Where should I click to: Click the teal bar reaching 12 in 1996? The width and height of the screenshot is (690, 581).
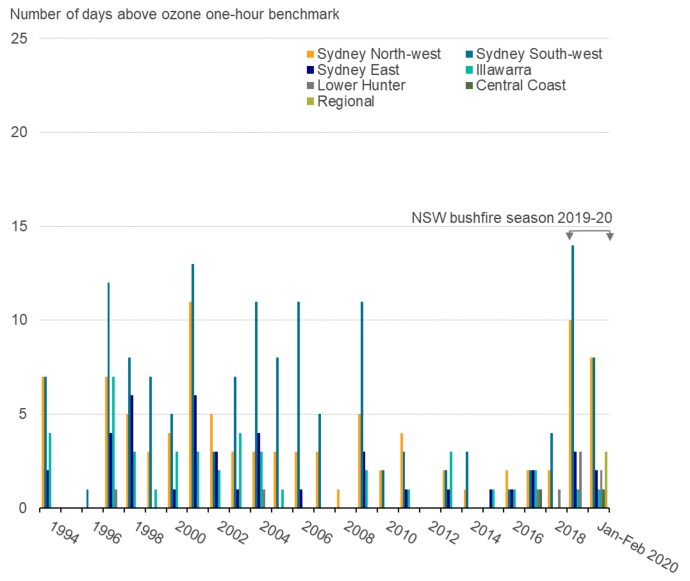[x=108, y=395]
